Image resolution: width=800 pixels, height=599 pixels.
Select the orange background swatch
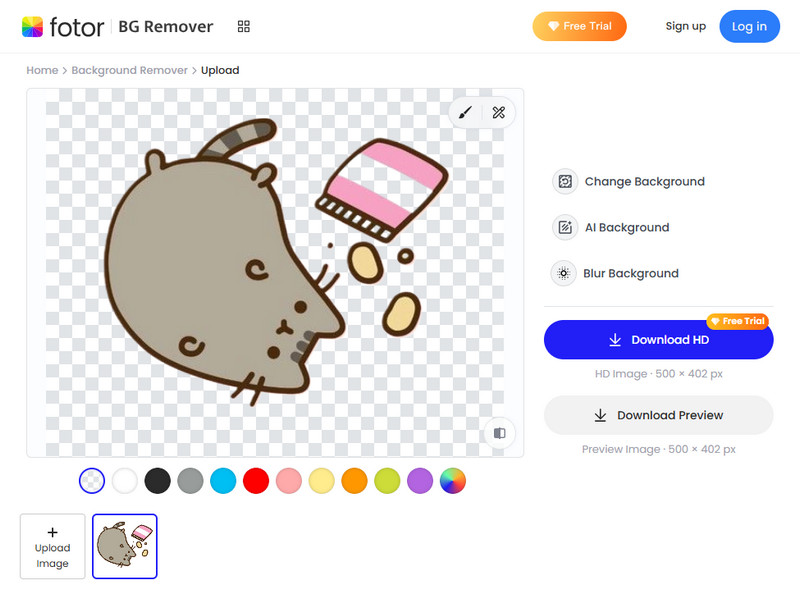(x=355, y=481)
